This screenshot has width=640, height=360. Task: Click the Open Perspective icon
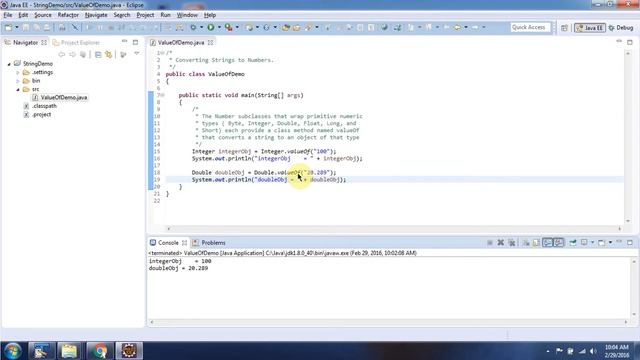564,28
